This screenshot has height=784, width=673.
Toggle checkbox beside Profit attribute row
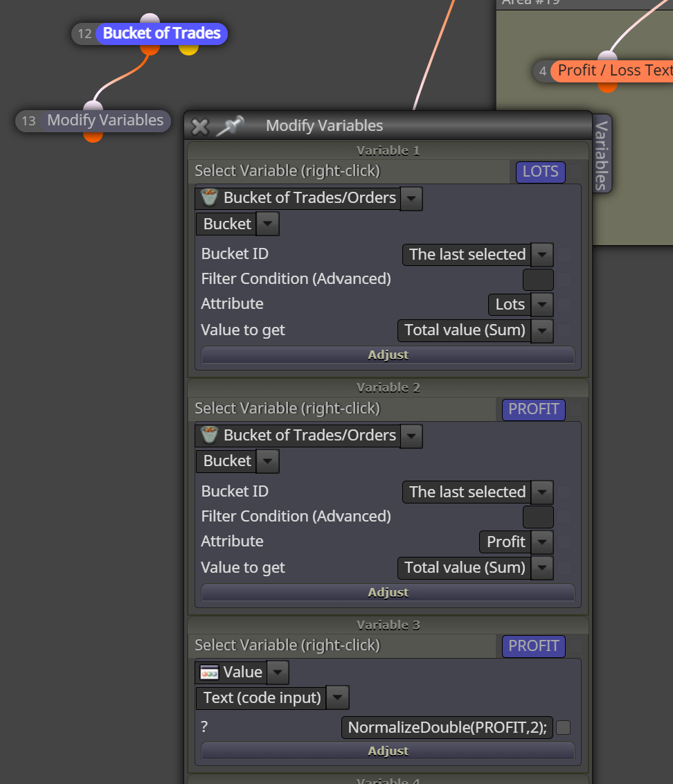[565, 542]
